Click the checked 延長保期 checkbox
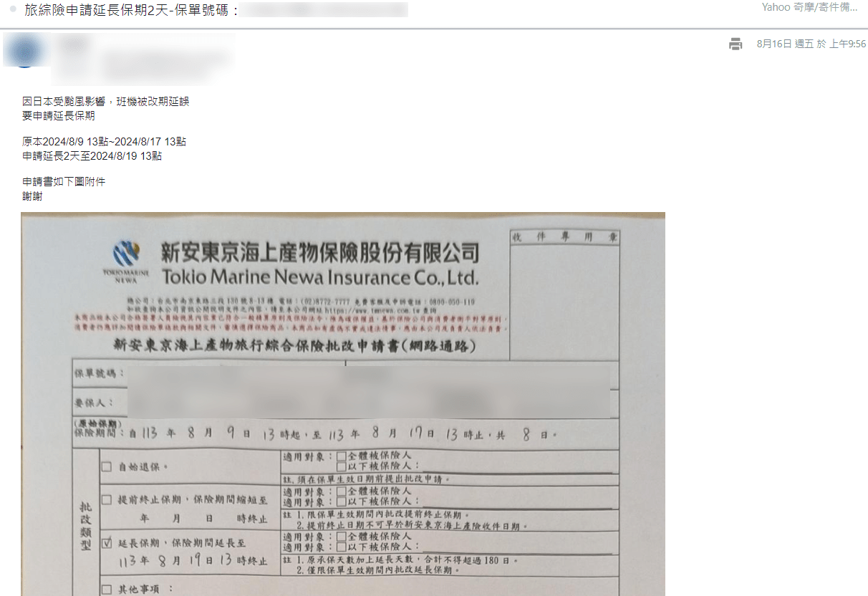The width and height of the screenshot is (868, 596). pos(107,542)
